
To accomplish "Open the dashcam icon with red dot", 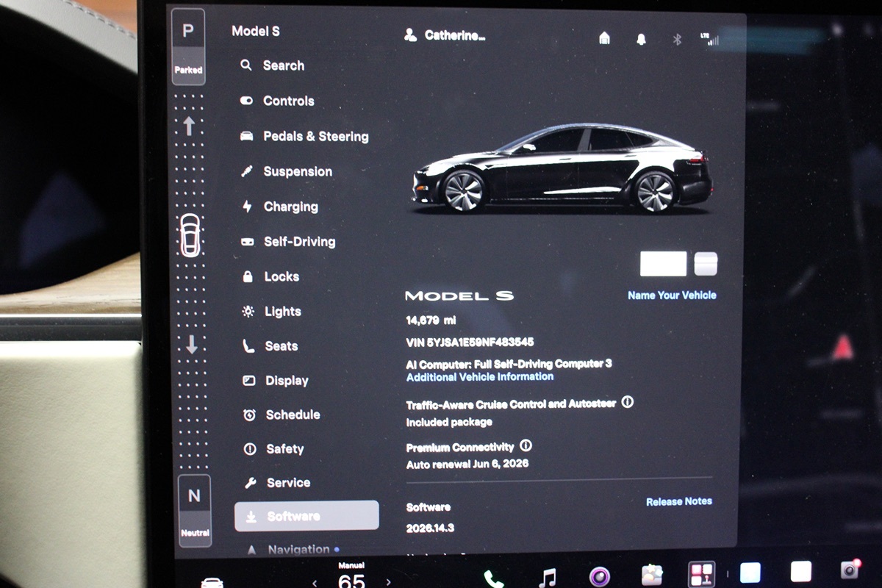I will click(x=850, y=569).
